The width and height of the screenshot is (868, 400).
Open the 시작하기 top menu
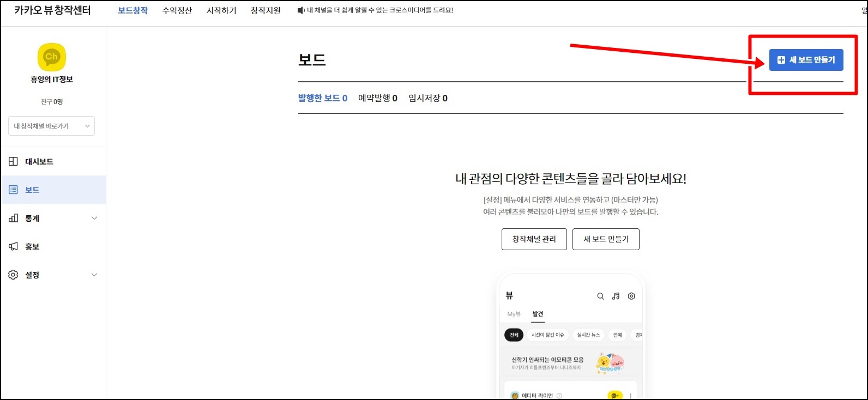click(x=221, y=10)
